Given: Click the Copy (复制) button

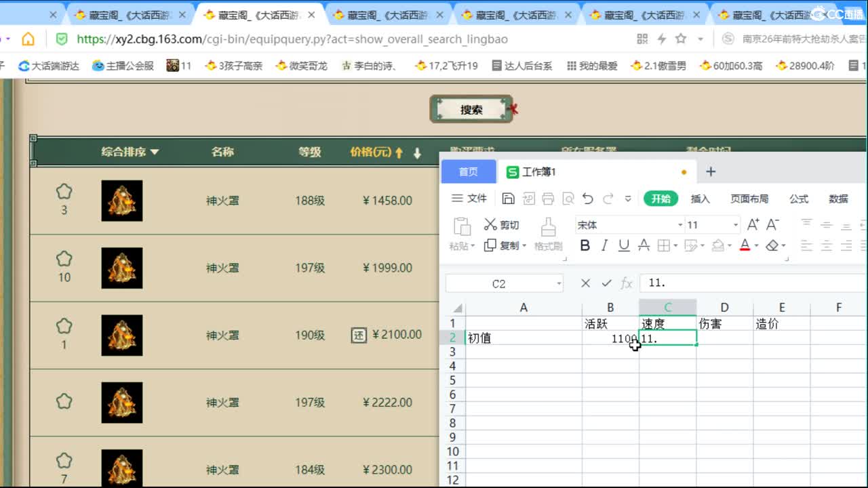Looking at the screenshot, I should (x=501, y=245).
